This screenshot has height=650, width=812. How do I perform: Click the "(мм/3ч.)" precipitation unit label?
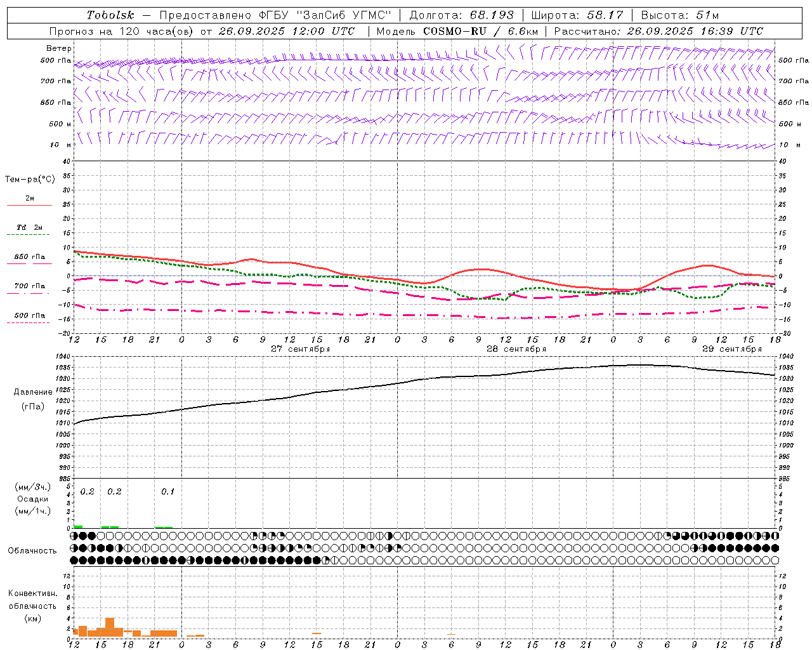[32, 487]
